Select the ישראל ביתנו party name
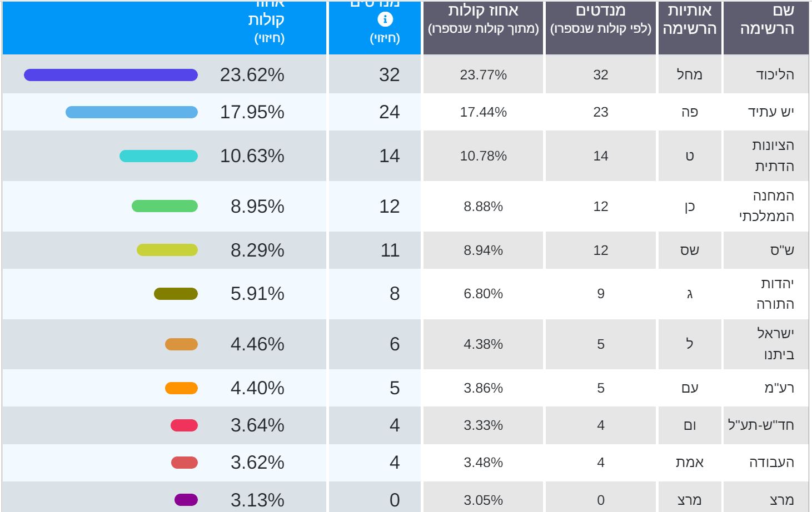Image resolution: width=812 pixels, height=512 pixels. (775, 344)
